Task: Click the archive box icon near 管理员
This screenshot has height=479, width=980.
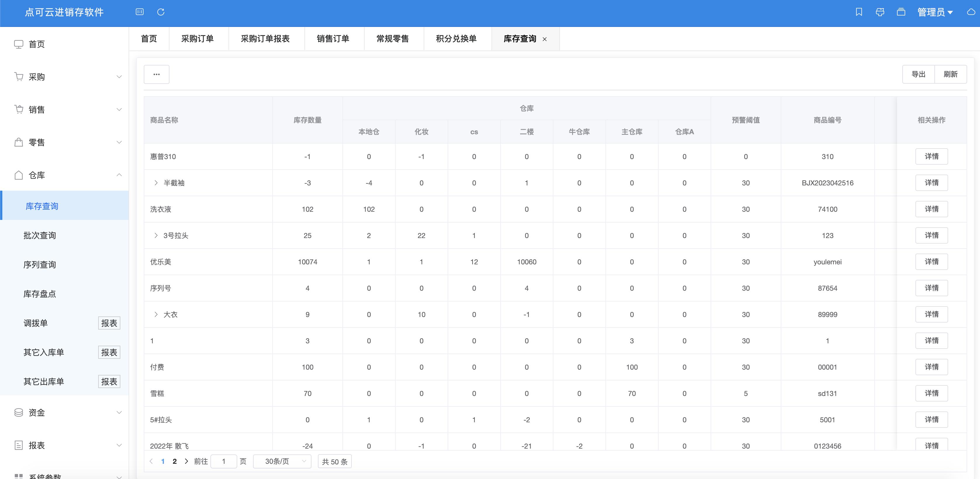Action: point(901,12)
